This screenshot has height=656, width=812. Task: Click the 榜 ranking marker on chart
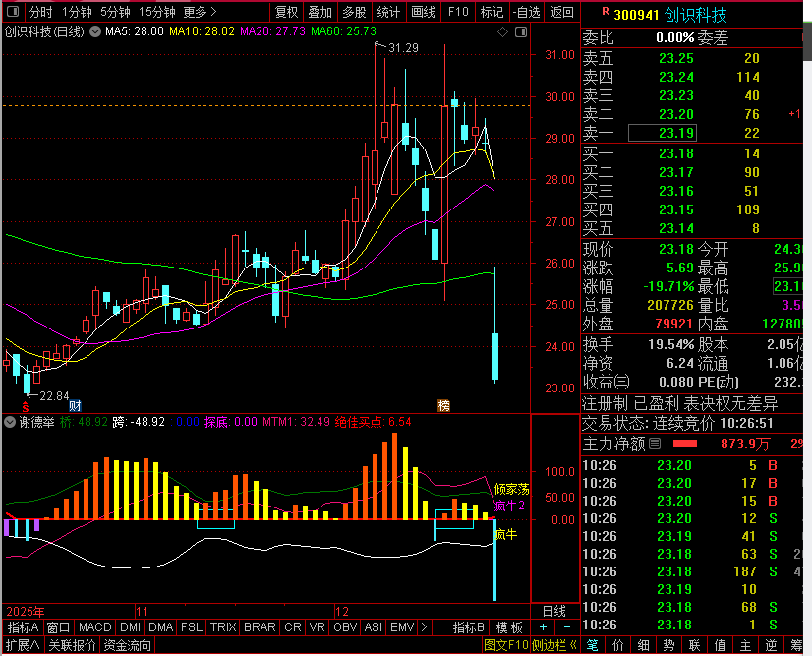(443, 405)
